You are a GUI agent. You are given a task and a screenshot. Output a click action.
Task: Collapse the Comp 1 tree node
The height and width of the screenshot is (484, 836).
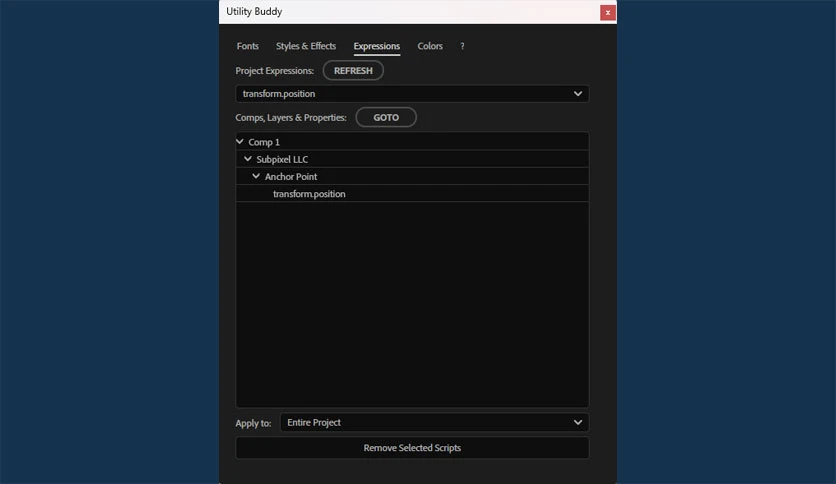tap(240, 142)
